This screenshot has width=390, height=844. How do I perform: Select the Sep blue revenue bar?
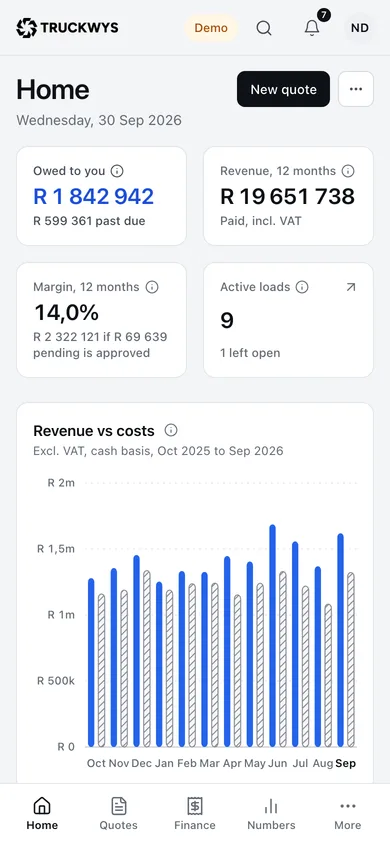point(341,640)
